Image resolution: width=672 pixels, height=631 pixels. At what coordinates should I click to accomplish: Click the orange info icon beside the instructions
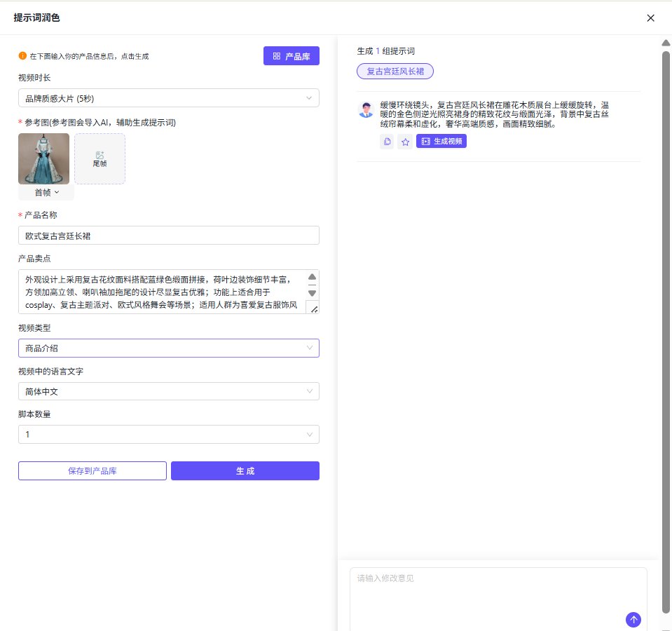coord(22,55)
